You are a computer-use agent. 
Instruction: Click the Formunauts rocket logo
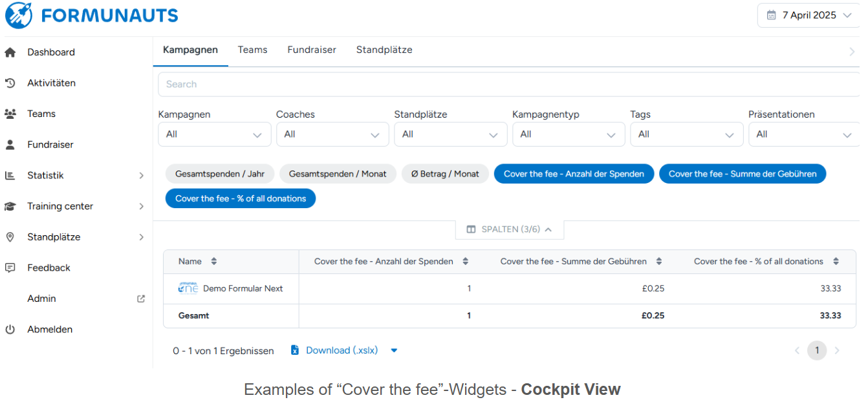19,16
